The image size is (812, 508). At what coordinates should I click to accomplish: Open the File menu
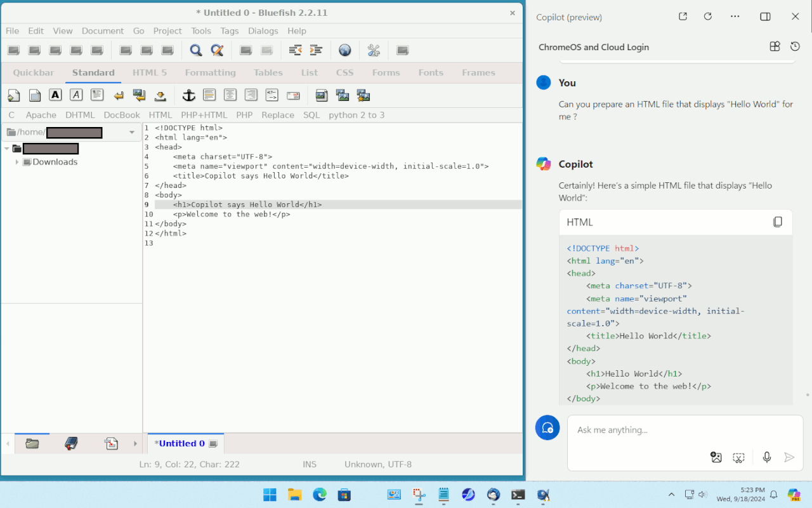[x=12, y=30]
